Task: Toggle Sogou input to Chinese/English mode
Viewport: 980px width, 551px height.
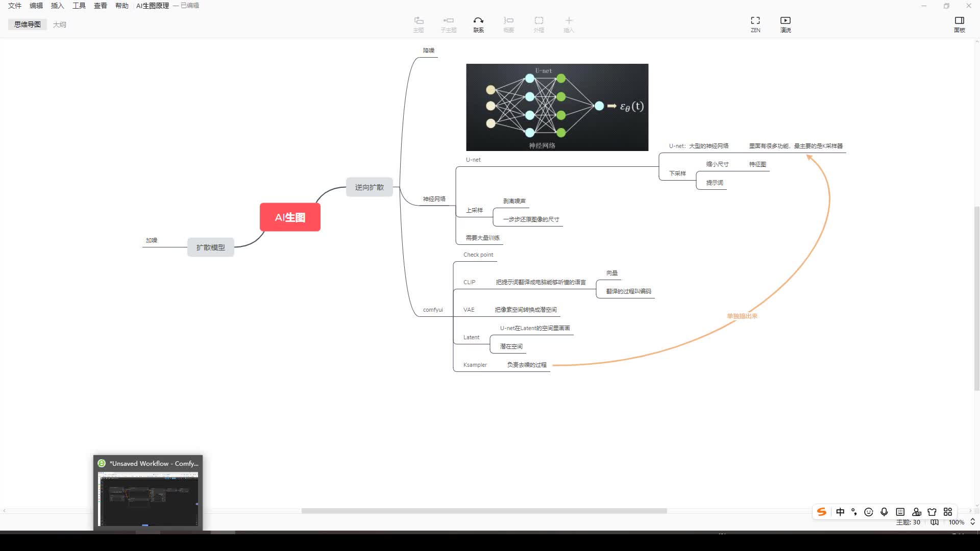Action: coord(840,512)
